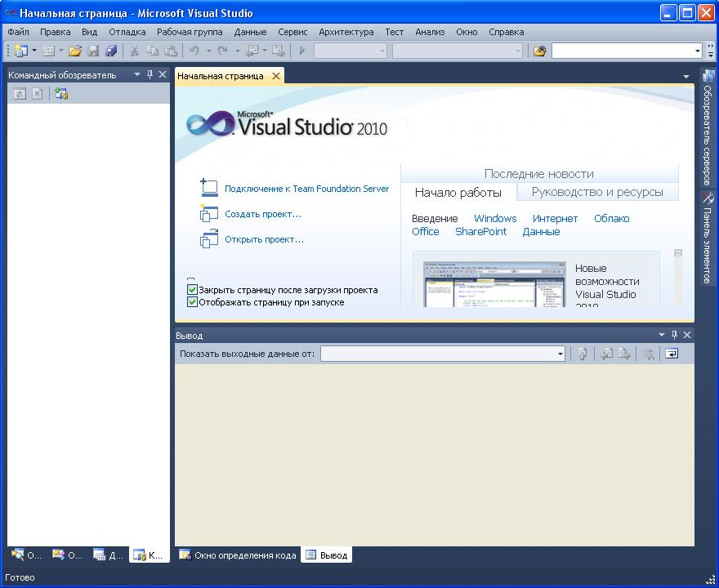This screenshot has width=719, height=588.
Task: Click the Navigate Backward toolbar icon
Action: [252, 51]
